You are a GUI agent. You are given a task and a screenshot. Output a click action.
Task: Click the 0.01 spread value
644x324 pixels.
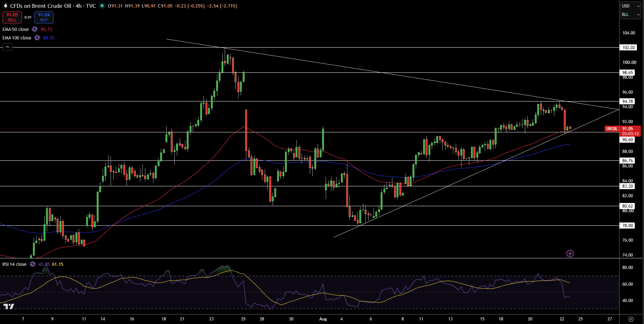point(28,17)
